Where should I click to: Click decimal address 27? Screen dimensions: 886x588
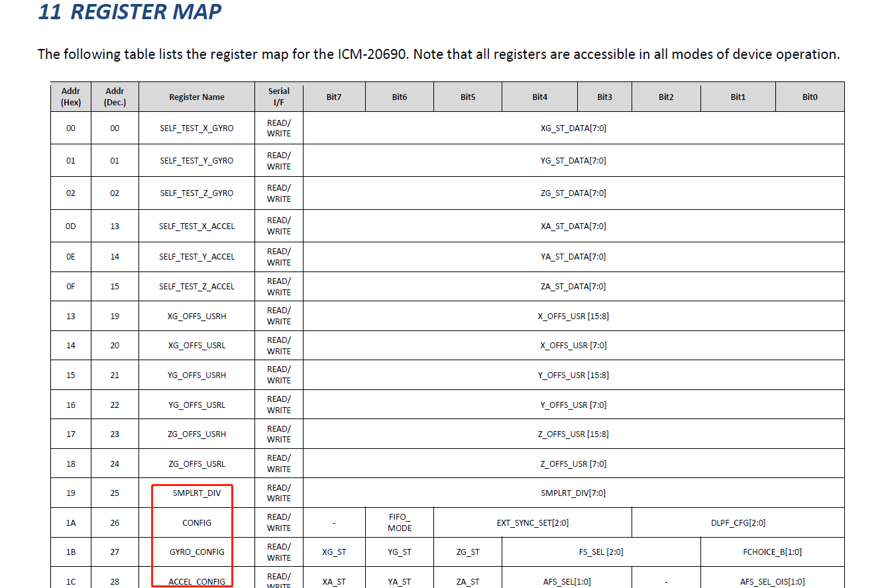(115, 552)
